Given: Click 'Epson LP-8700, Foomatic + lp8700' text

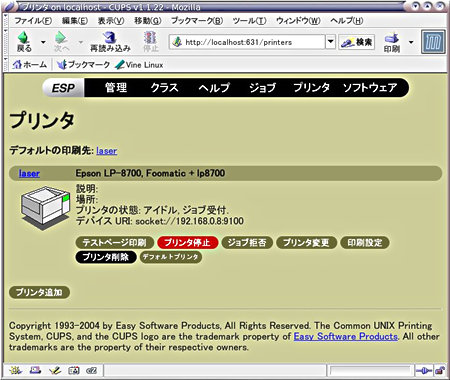Looking at the screenshot, I should [150, 173].
